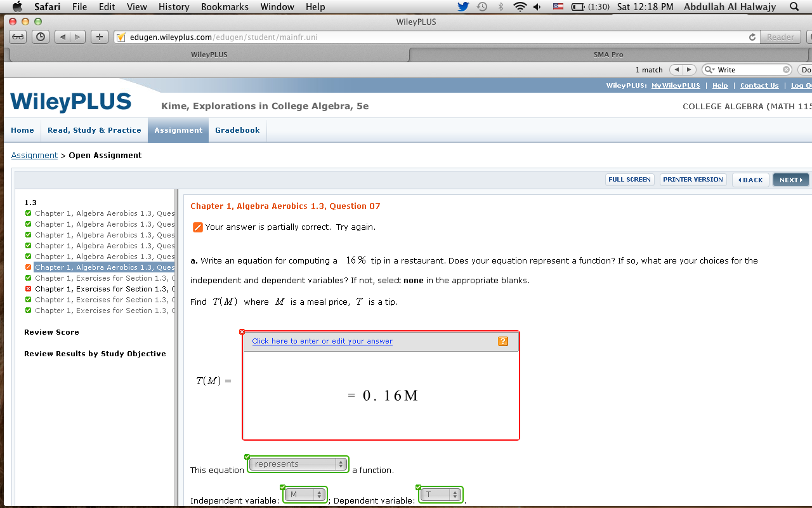Jump to next find match arrow
Image resolution: width=812 pixels, height=508 pixels.
coord(690,70)
